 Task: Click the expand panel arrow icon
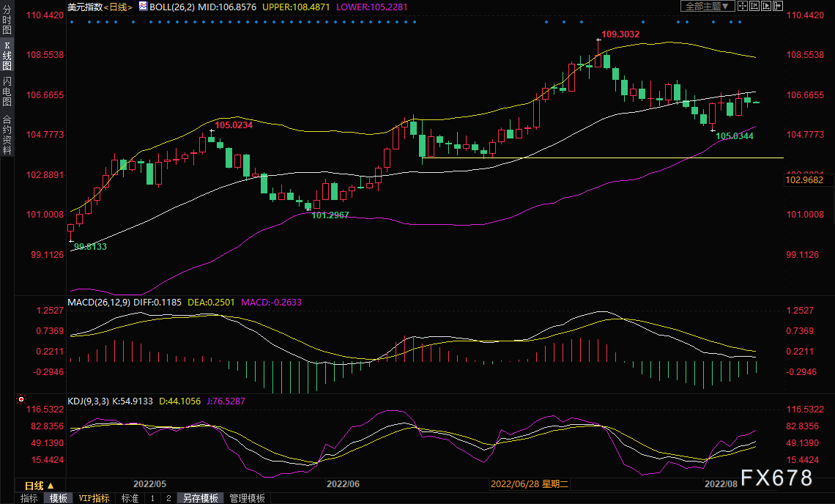(x=778, y=6)
